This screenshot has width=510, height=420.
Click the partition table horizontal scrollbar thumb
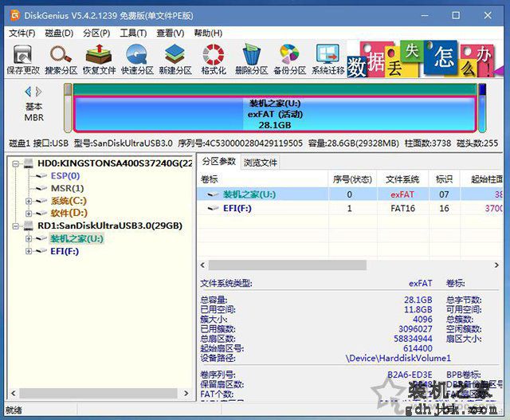288,265
